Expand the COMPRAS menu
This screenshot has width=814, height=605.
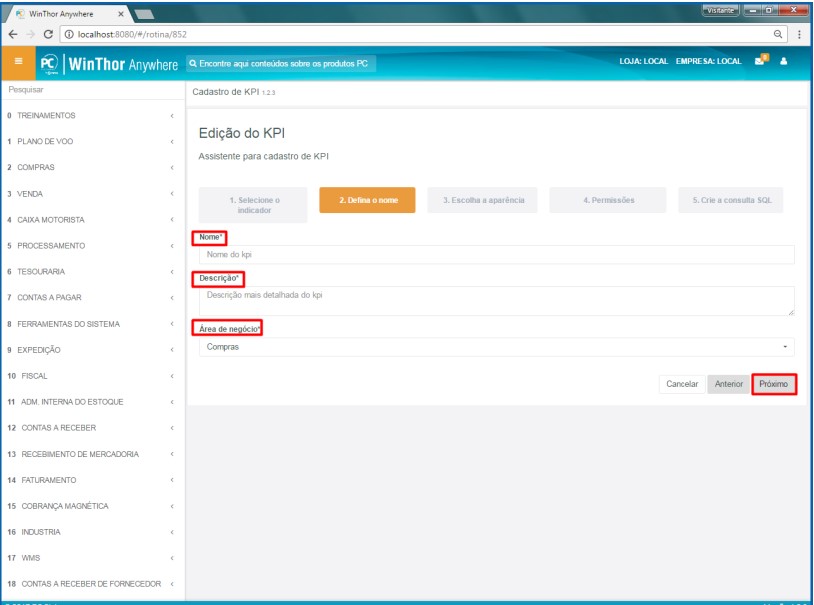tap(91, 167)
